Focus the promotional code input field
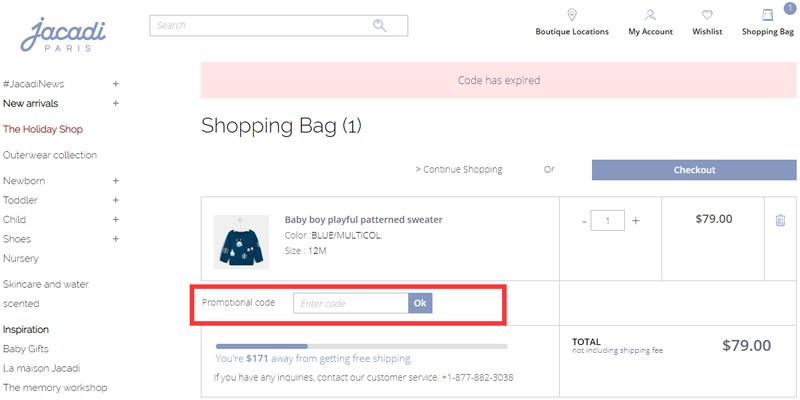The image size is (800, 400). pyautogui.click(x=350, y=303)
